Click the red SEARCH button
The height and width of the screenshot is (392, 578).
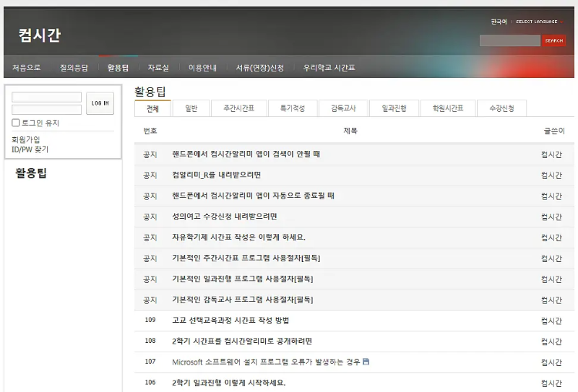553,40
